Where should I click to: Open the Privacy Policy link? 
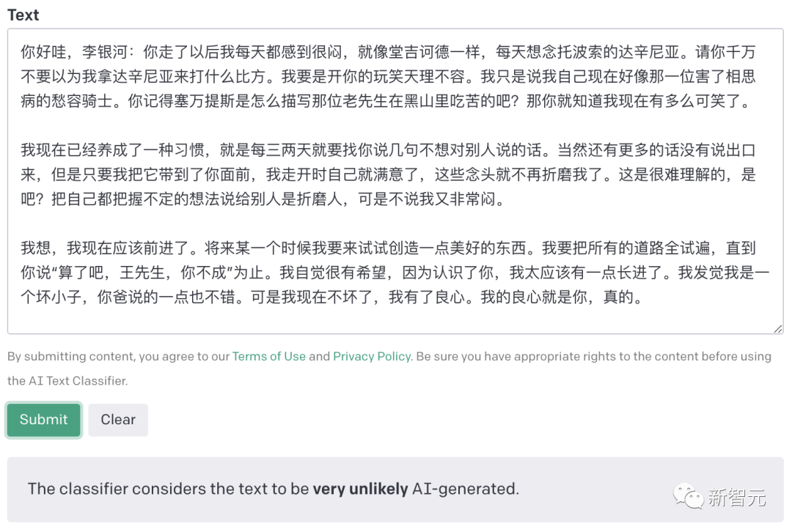point(372,357)
